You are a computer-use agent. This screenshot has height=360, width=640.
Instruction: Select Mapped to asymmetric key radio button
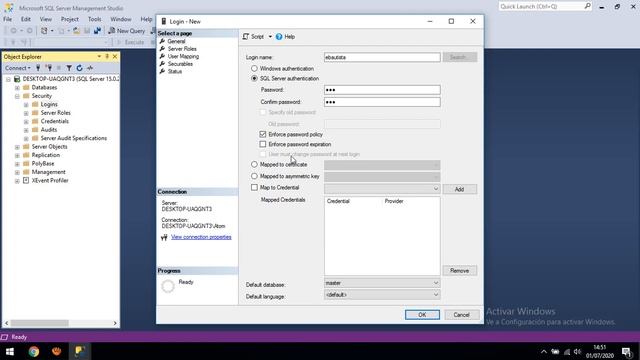point(254,176)
